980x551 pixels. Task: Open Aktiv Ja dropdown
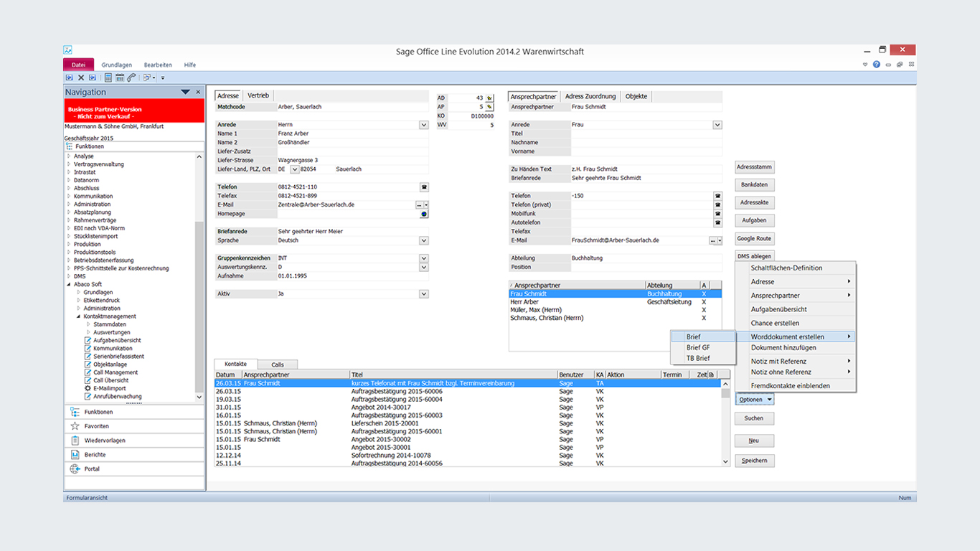coord(424,293)
